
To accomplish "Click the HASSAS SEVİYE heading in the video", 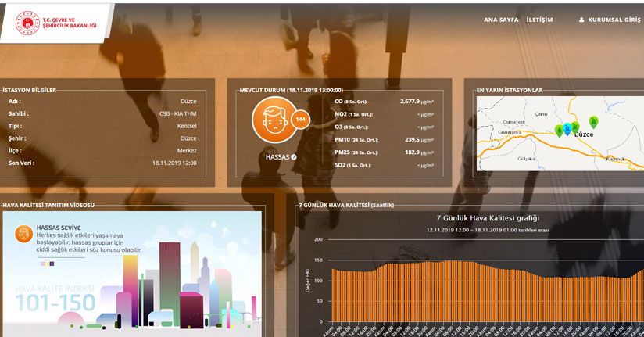I will click(59, 228).
